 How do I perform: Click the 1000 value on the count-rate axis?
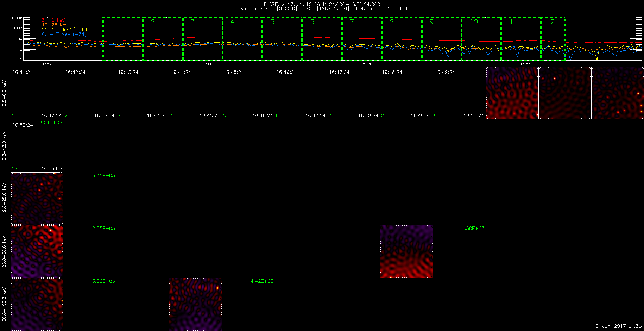point(18,28)
